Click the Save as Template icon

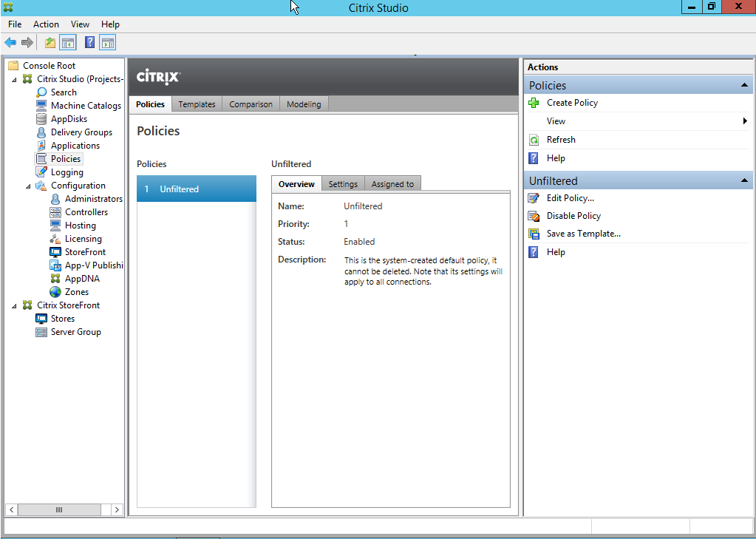pyautogui.click(x=534, y=234)
